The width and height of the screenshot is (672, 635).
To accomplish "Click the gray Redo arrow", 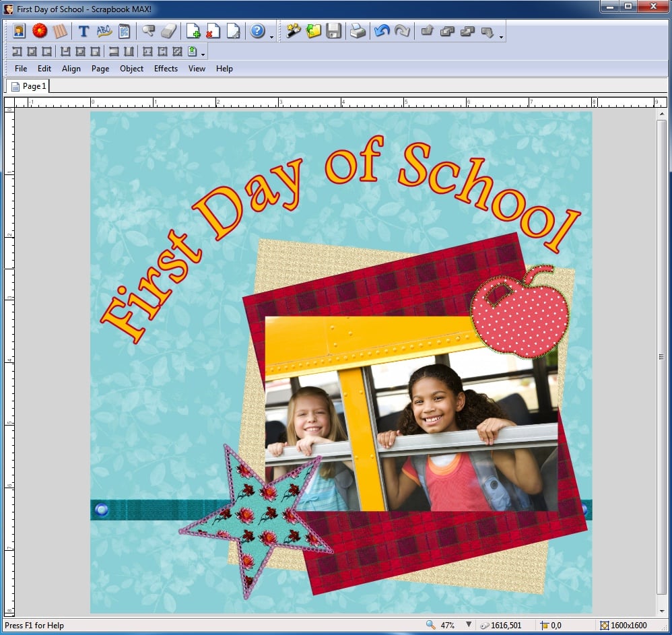I will point(402,31).
